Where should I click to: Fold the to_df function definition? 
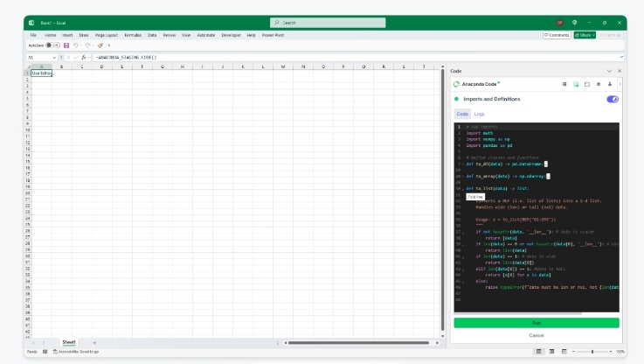461,164
